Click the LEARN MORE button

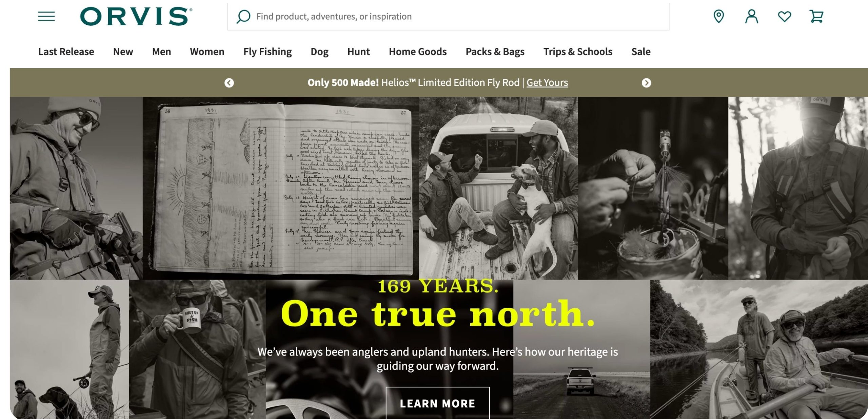pos(438,403)
